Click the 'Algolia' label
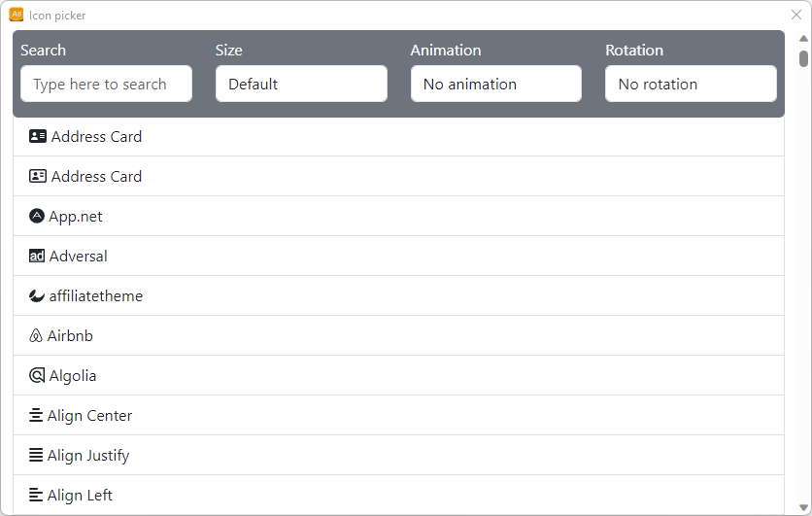 coord(73,376)
